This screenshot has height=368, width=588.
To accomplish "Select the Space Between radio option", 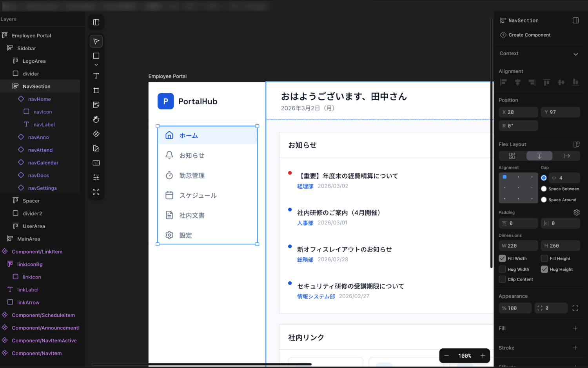I will (544, 189).
